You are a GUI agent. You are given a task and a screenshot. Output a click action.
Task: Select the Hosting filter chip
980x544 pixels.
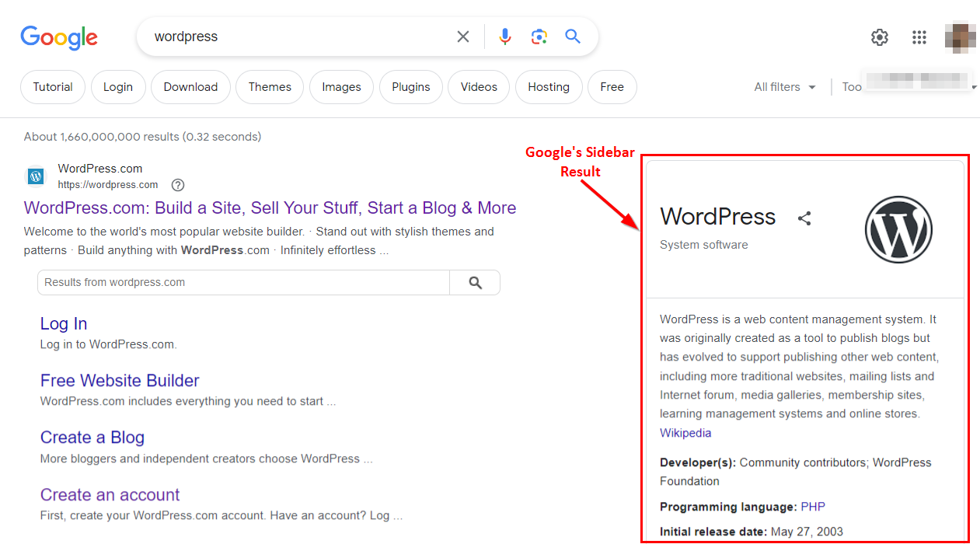[549, 87]
